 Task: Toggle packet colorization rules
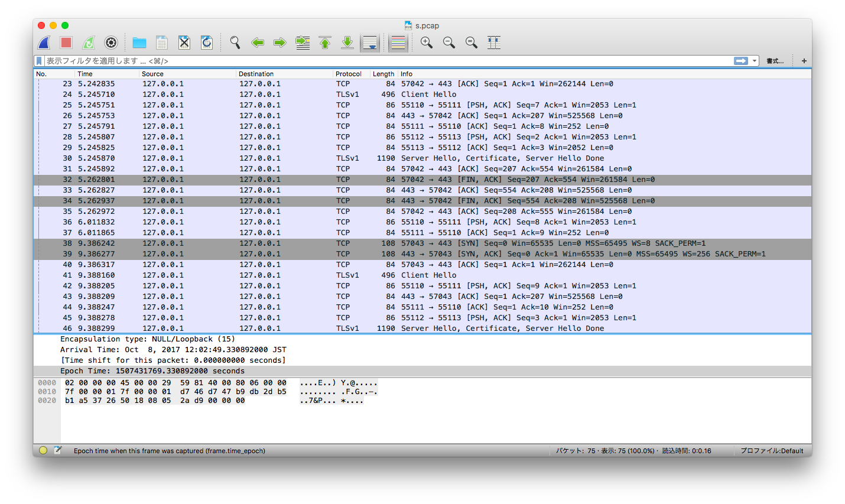[x=398, y=43]
